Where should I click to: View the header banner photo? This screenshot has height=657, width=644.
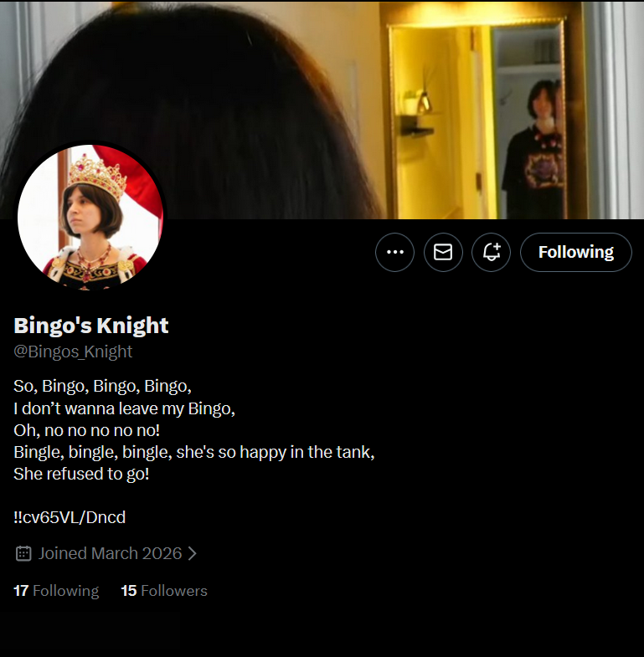coord(322,110)
